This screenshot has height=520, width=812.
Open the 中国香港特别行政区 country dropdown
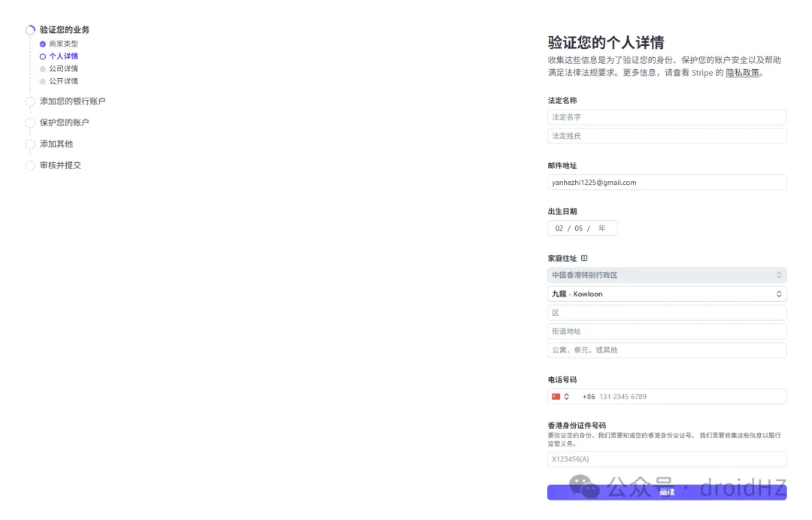pos(666,275)
